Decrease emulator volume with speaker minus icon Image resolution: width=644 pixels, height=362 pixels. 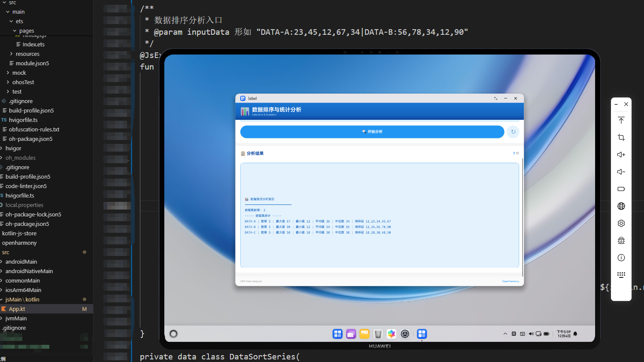(621, 172)
